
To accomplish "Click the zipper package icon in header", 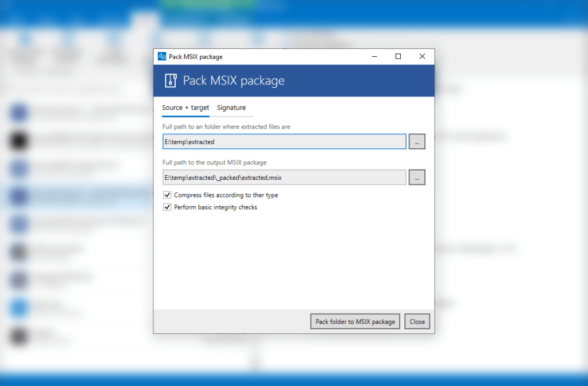I will [171, 80].
